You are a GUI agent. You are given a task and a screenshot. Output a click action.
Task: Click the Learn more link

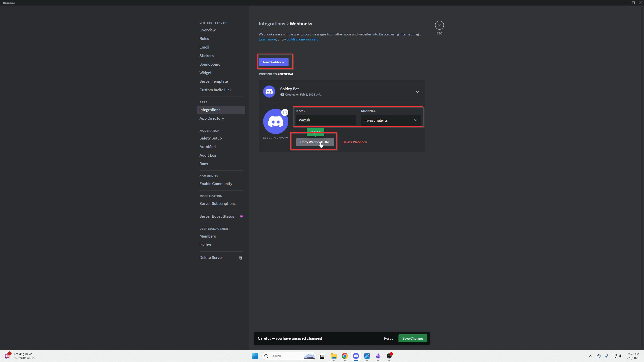(x=267, y=39)
